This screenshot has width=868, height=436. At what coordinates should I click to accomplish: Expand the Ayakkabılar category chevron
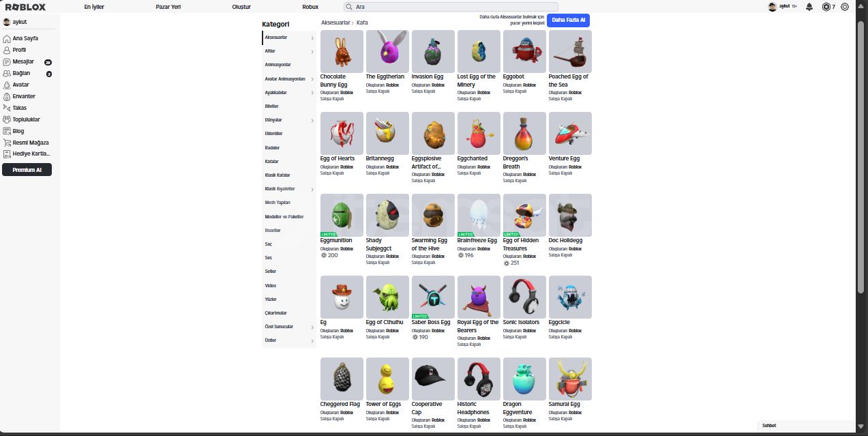click(312, 93)
